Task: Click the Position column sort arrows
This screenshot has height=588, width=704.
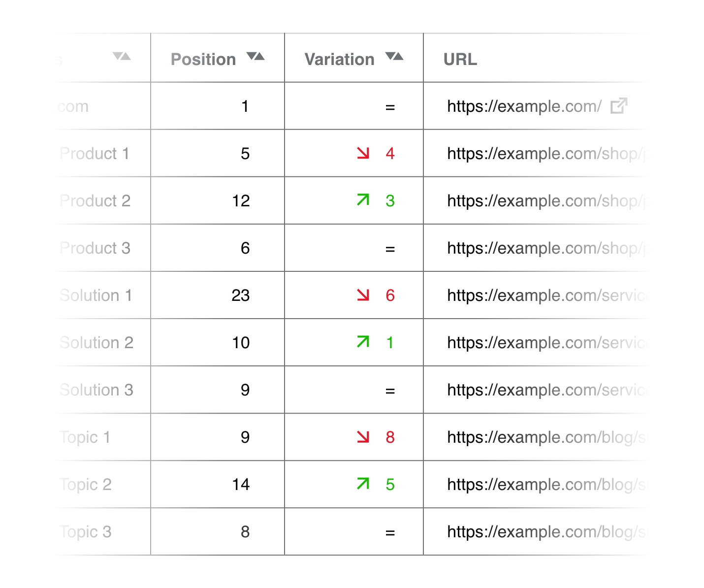Action: (256, 56)
